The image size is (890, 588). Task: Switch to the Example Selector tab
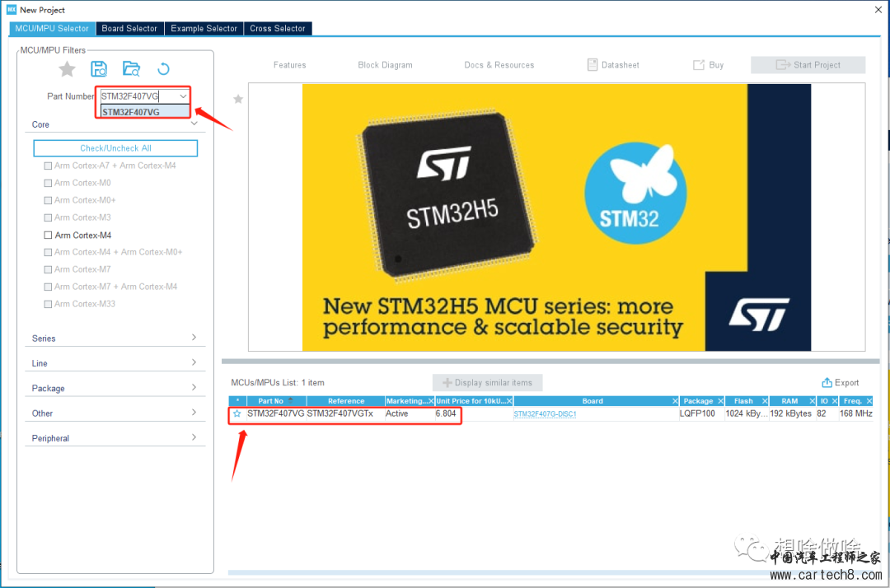point(204,28)
